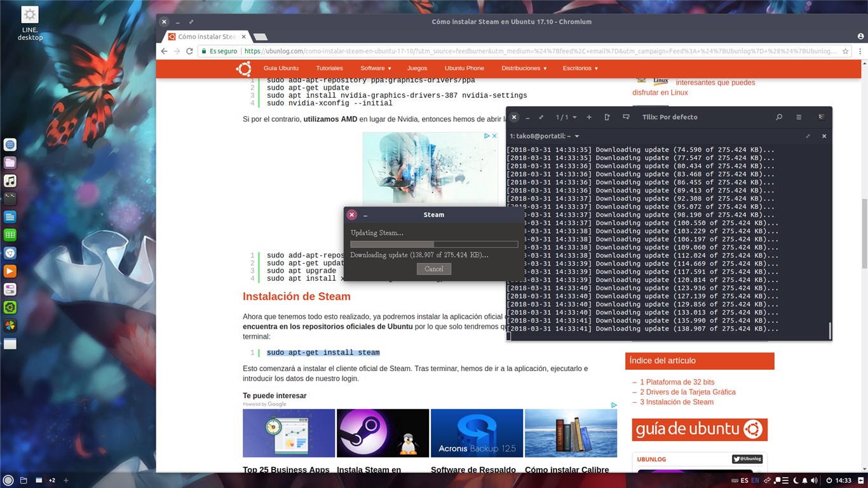This screenshot has width=868, height=488.
Task: Open the power menu icon in the panel
Action: [829, 480]
